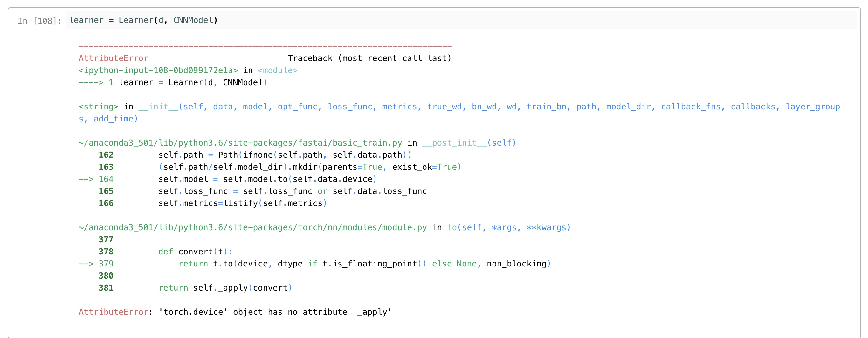Screen dimensions: 868x338
Task: Click line number 380 in traceback
Action: coord(106,276)
